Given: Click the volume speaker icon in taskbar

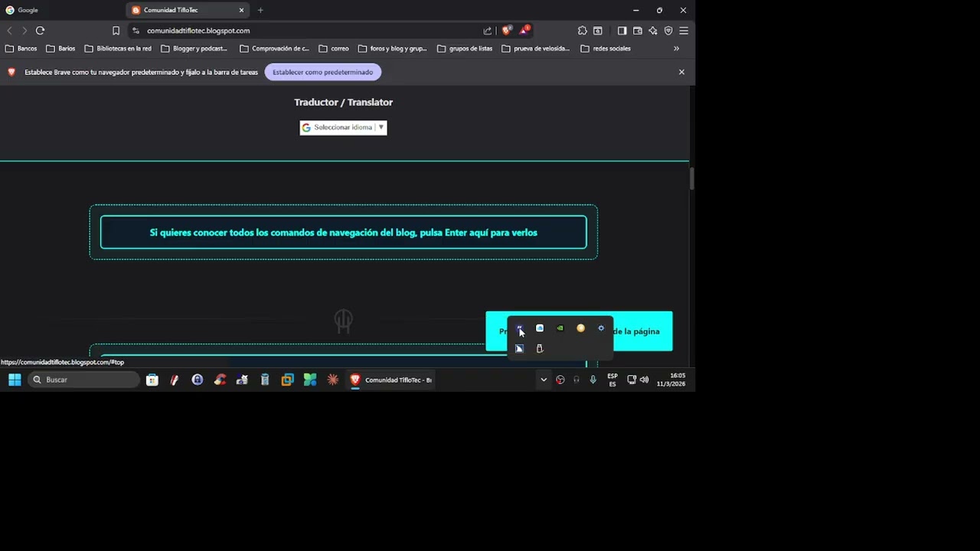Looking at the screenshot, I should coord(644,380).
